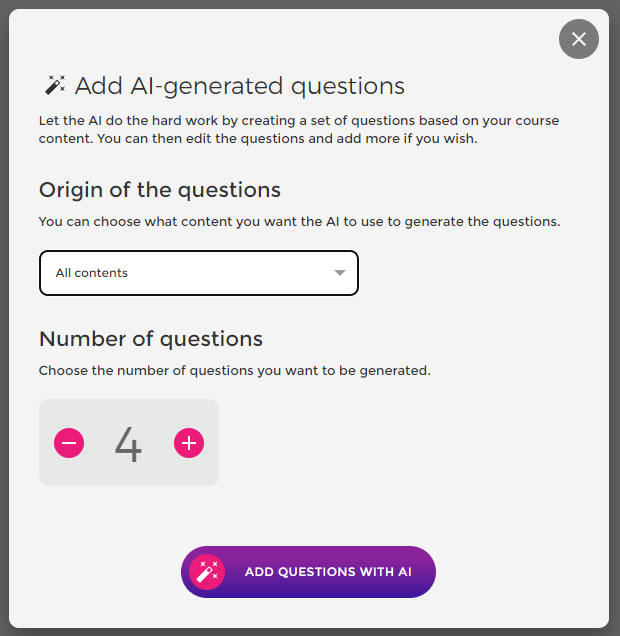Close the AI-generated questions dialog
This screenshot has height=636, width=620.
coord(579,39)
